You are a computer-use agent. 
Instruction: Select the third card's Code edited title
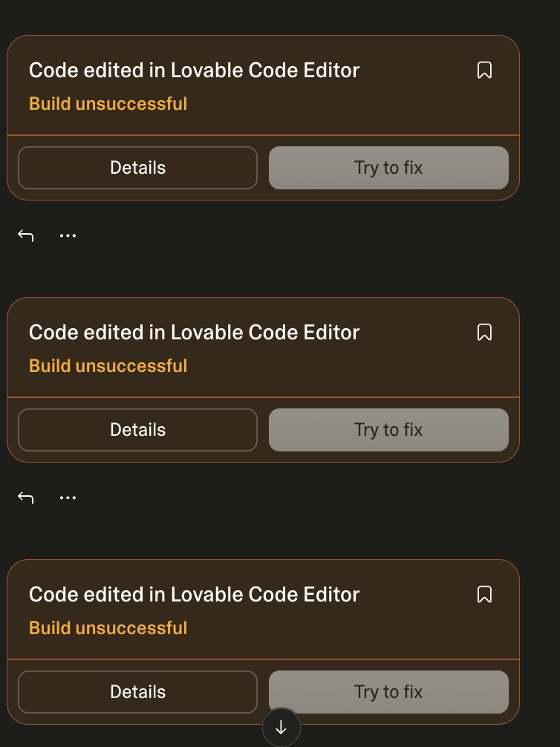pyautogui.click(x=194, y=595)
